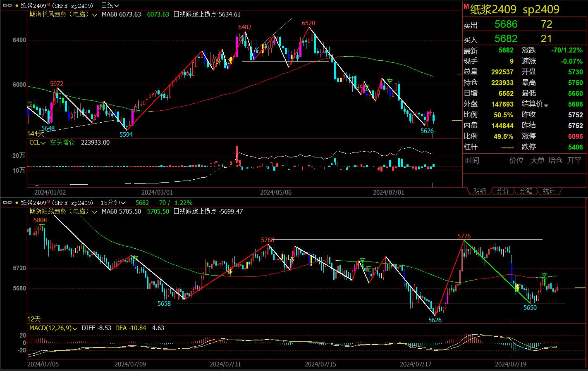Expand the 结算价 dropdown arrow in quote panel

click(546, 106)
